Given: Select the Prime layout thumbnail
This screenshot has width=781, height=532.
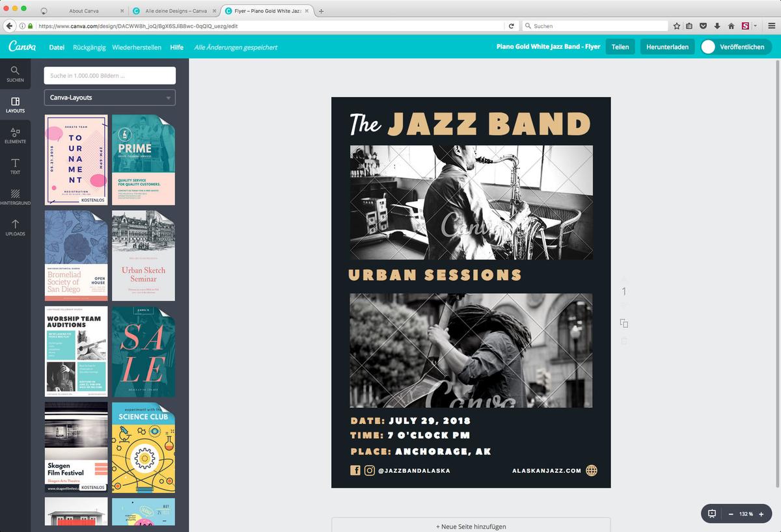Looking at the screenshot, I should (x=143, y=159).
